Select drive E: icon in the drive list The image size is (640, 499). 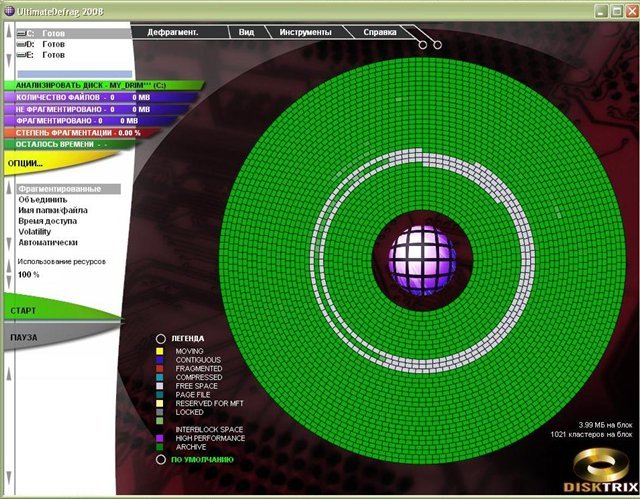[21, 55]
